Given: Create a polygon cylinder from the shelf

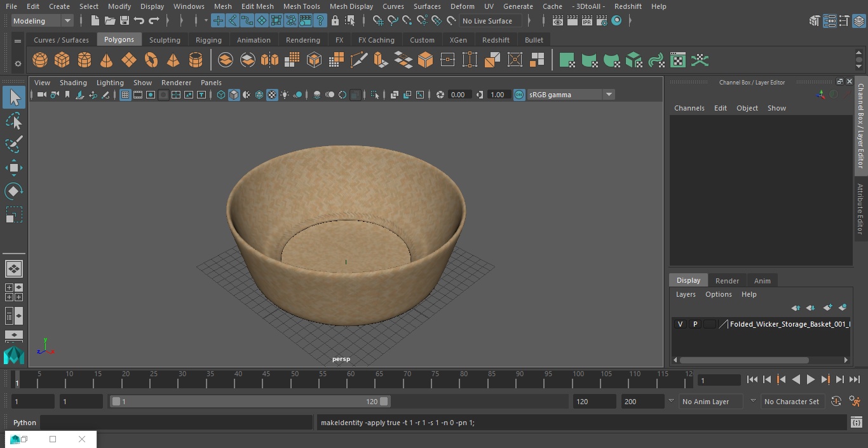Looking at the screenshot, I should point(85,60).
